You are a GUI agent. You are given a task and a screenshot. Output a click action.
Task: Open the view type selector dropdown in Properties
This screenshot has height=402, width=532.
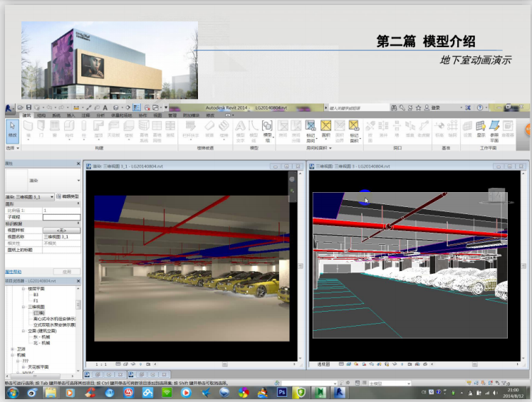pyautogui.click(x=53, y=196)
